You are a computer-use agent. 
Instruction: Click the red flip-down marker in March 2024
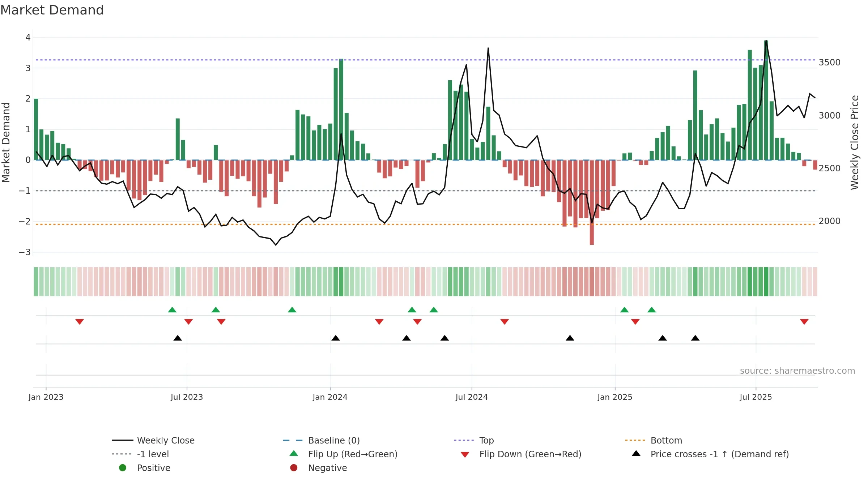(x=379, y=322)
